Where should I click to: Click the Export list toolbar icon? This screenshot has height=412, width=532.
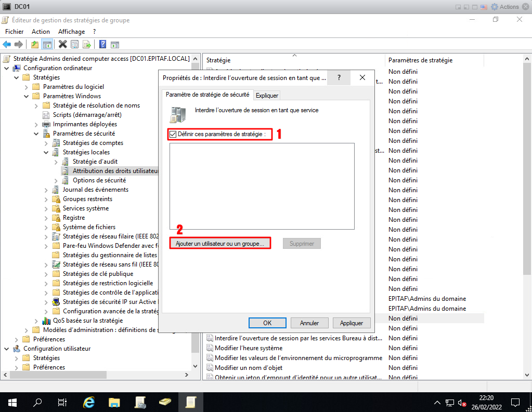[x=87, y=45]
